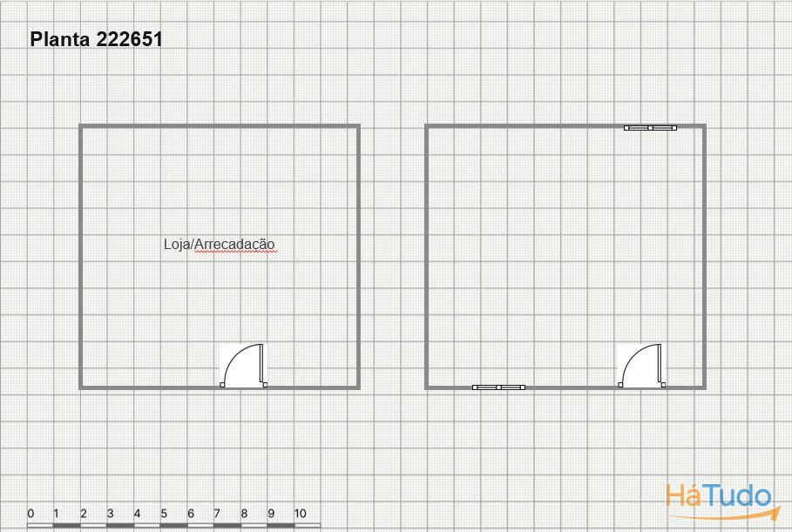The width and height of the screenshot is (792, 532).
Task: Click the scale bar label '8'
Action: click(244, 514)
